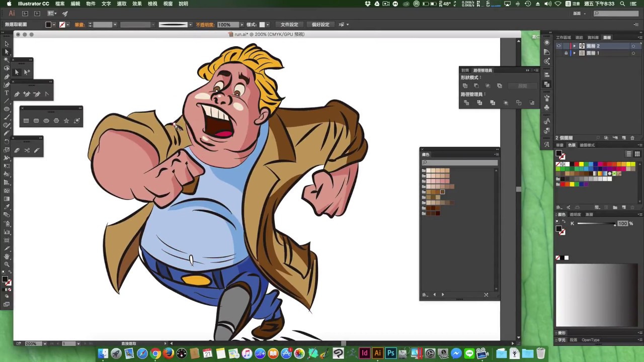The width and height of the screenshot is (644, 362).
Task: Select the Selection (black arrow) tool
Action: [7, 44]
